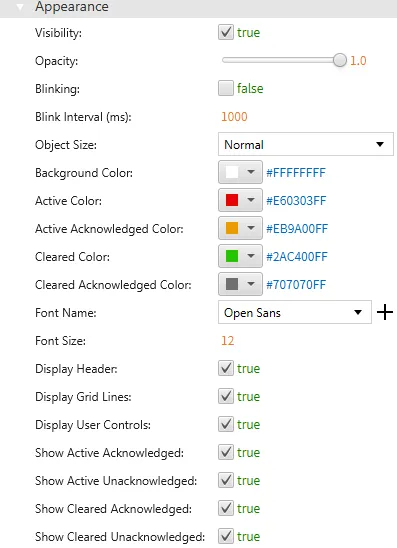
Task: Click the Font Size value 12
Action: 228,340
